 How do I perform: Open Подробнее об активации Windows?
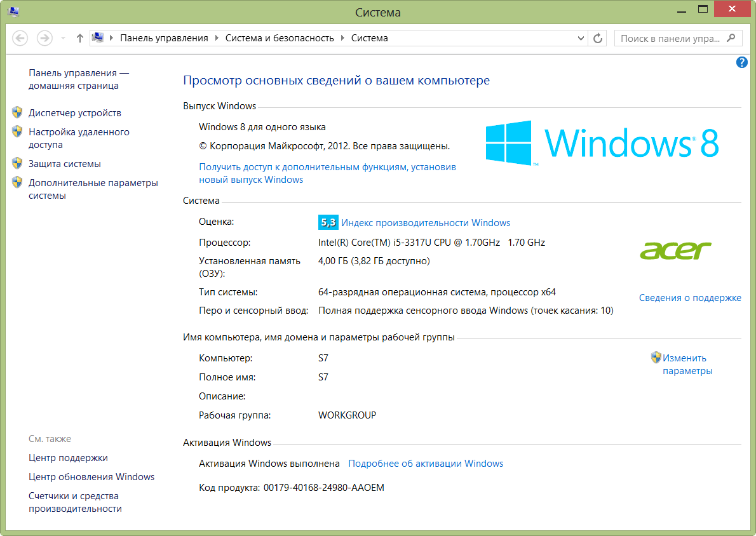click(x=426, y=464)
